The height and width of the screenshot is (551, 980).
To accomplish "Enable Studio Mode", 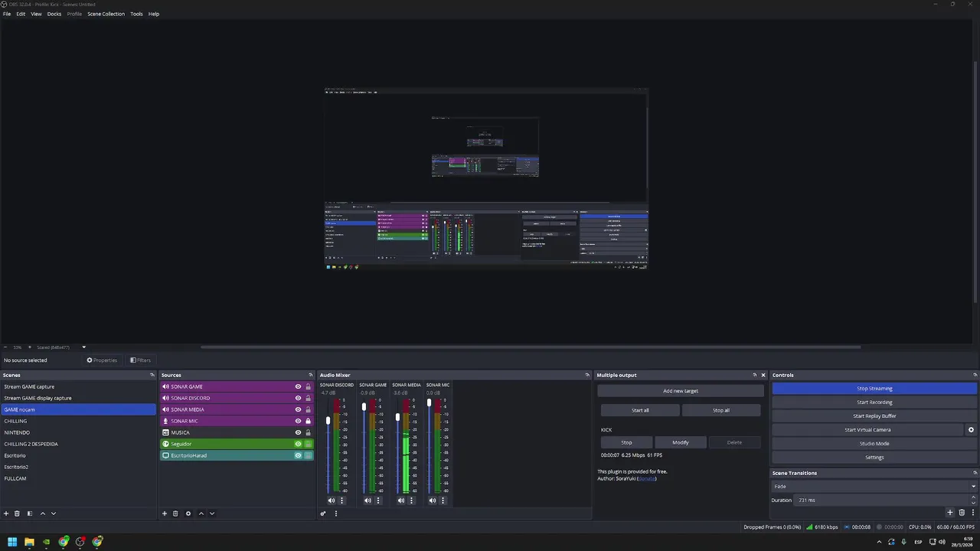I will click(x=874, y=444).
